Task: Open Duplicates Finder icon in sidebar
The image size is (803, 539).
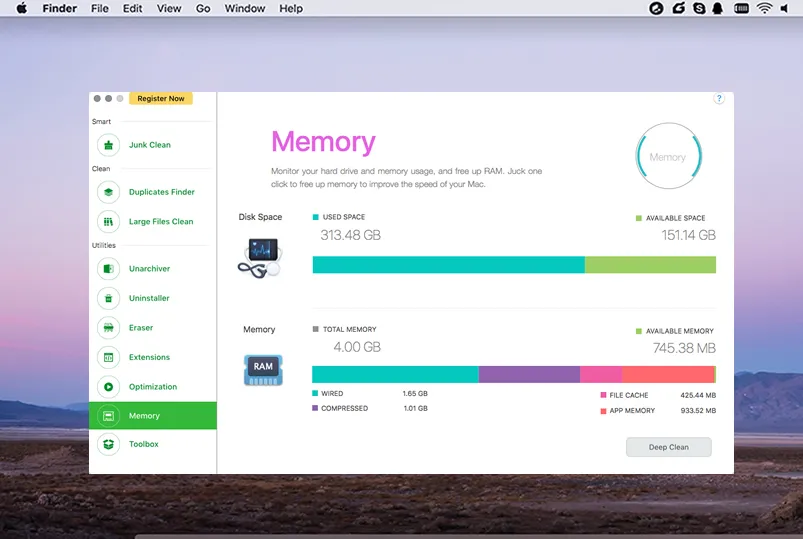Action: coord(108,192)
